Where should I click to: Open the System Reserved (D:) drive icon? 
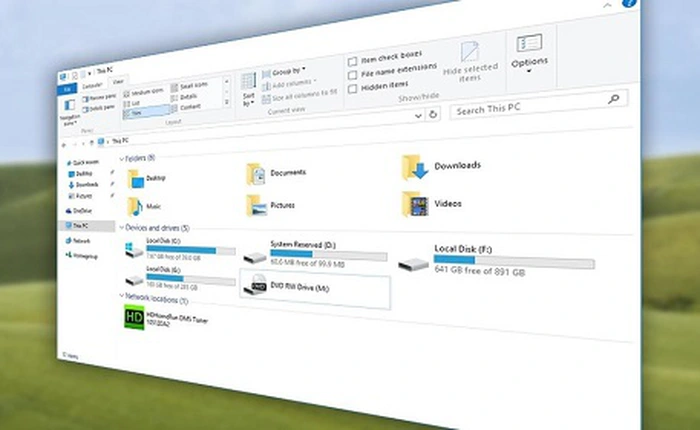point(255,258)
